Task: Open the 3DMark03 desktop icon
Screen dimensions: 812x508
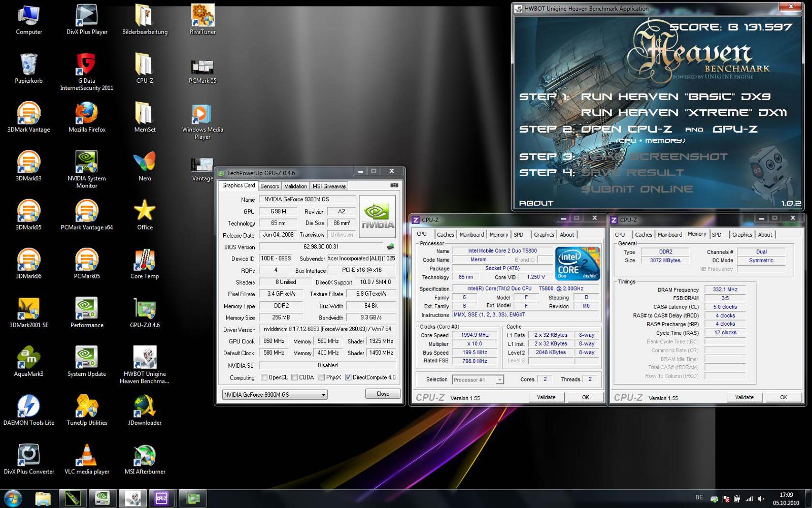Action: point(28,166)
